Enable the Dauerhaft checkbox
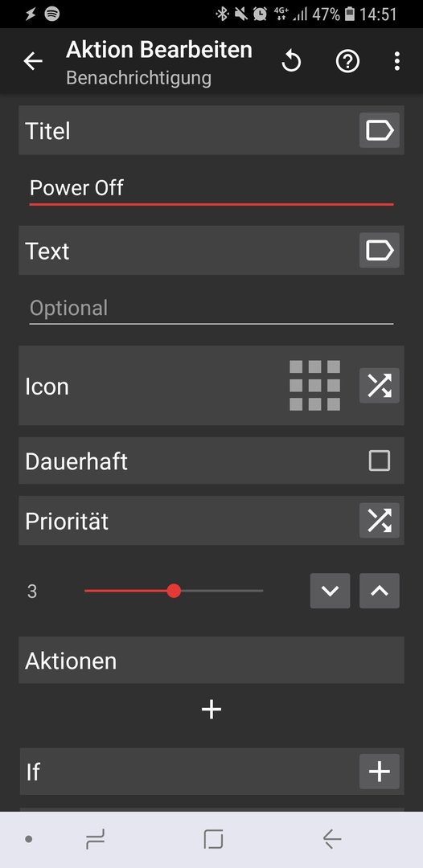This screenshot has height=868, width=423. [380, 461]
